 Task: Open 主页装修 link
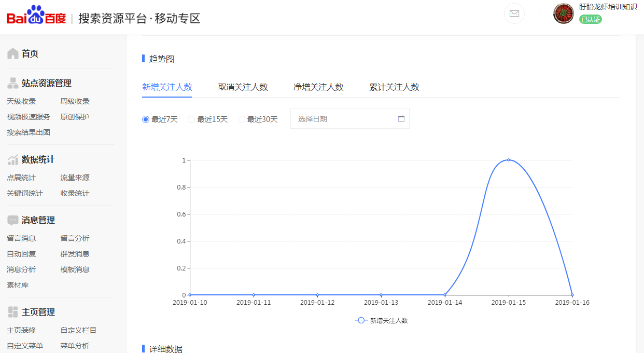point(21,330)
